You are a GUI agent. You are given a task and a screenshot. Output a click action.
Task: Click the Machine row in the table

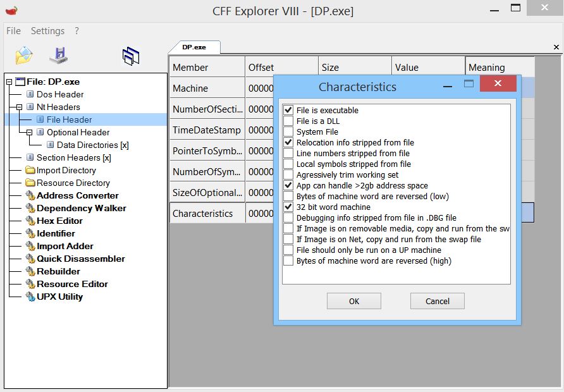click(x=207, y=88)
